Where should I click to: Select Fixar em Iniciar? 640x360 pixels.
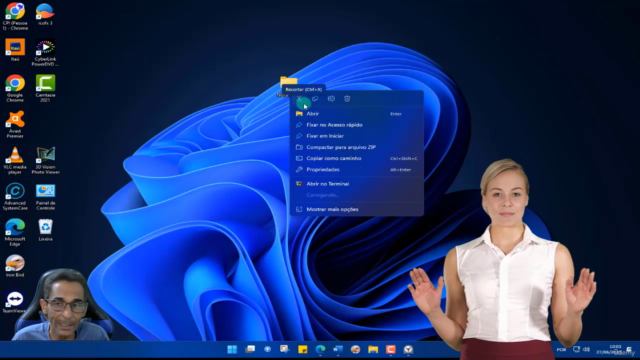pos(357,136)
